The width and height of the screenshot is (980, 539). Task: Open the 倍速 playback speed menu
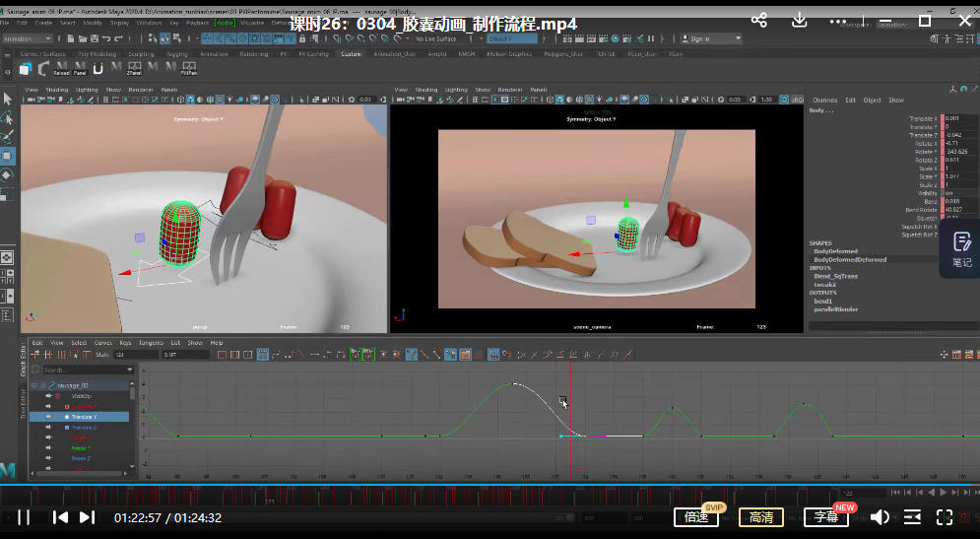(697, 517)
